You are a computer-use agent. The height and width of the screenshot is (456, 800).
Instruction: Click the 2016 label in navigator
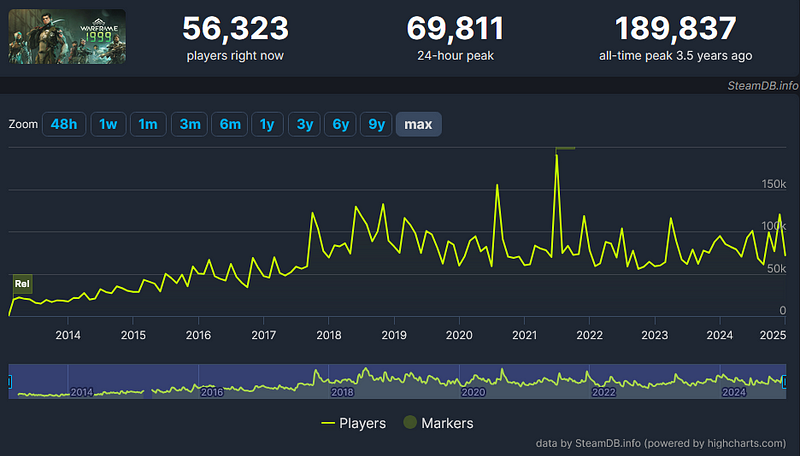tap(212, 392)
